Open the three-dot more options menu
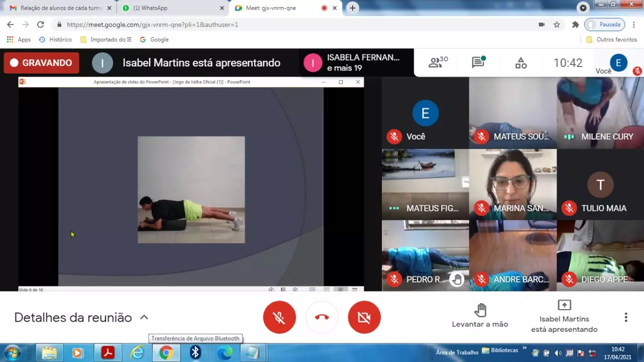The image size is (644, 362). (x=626, y=317)
